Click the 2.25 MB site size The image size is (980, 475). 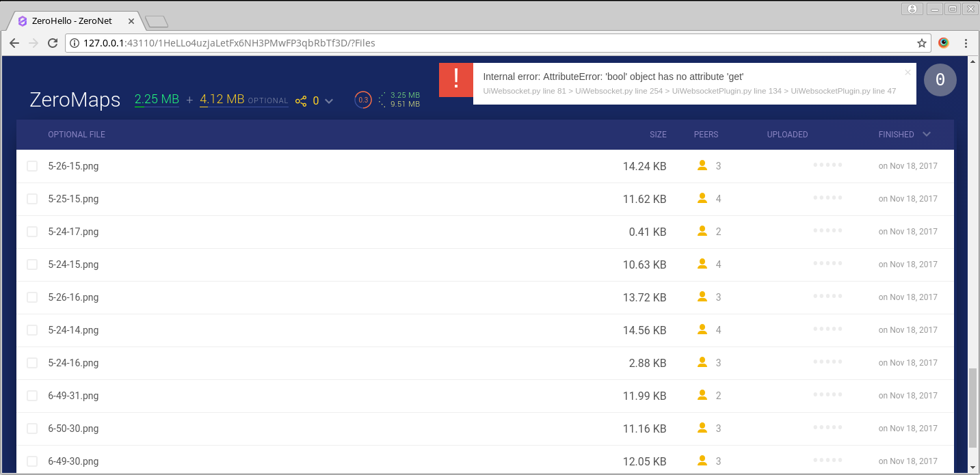point(157,99)
